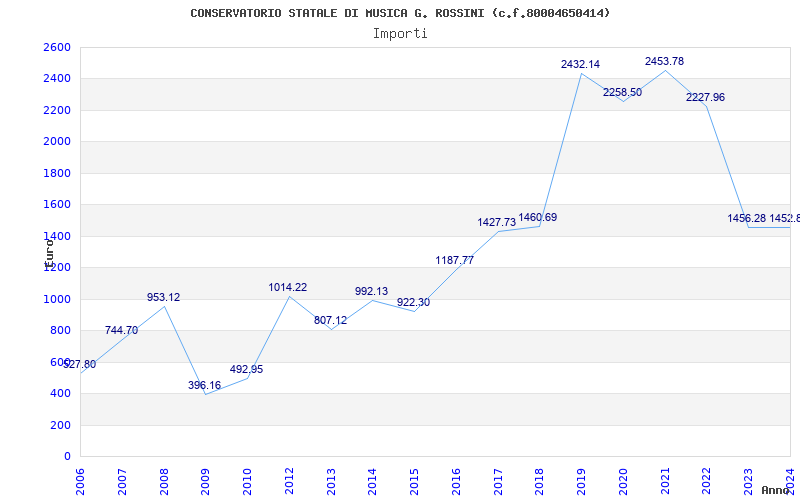Click the 2007 x-axis year label
This screenshot has height=500, width=800.
point(122,481)
